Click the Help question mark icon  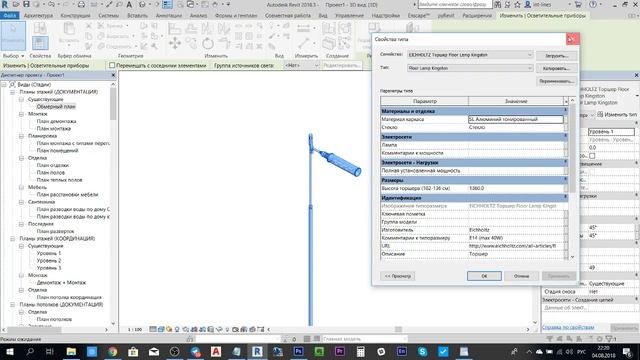tap(593, 4)
